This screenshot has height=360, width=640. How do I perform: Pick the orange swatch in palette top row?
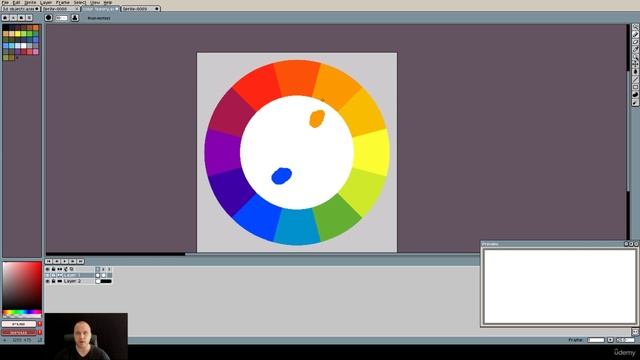[x=36, y=28]
